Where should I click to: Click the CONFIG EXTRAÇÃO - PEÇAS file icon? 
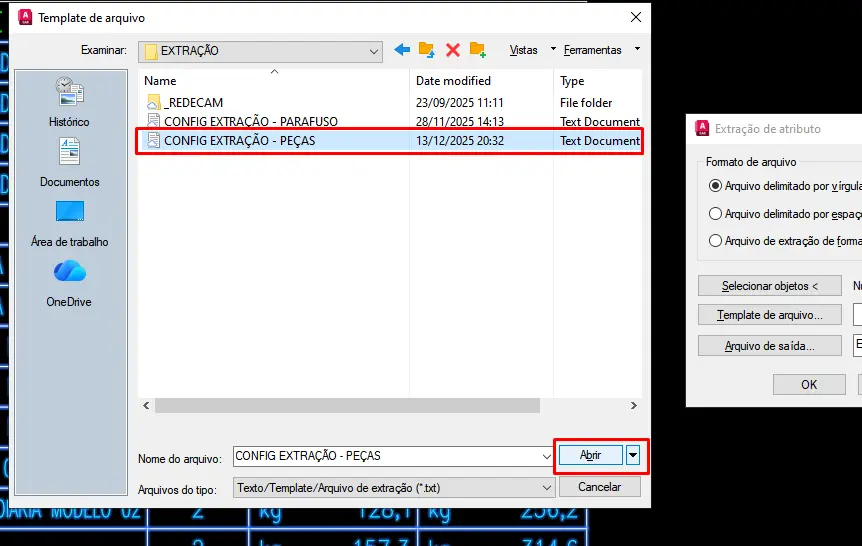point(153,140)
